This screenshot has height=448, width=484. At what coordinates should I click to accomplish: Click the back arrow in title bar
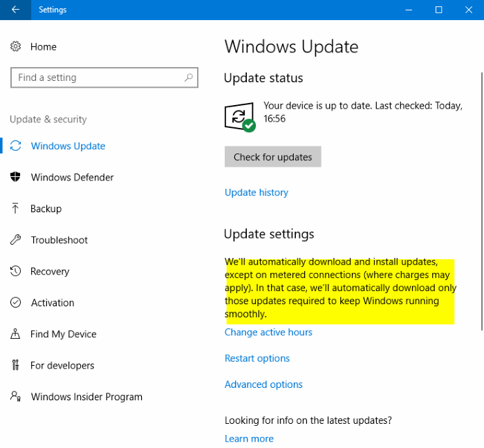click(15, 10)
